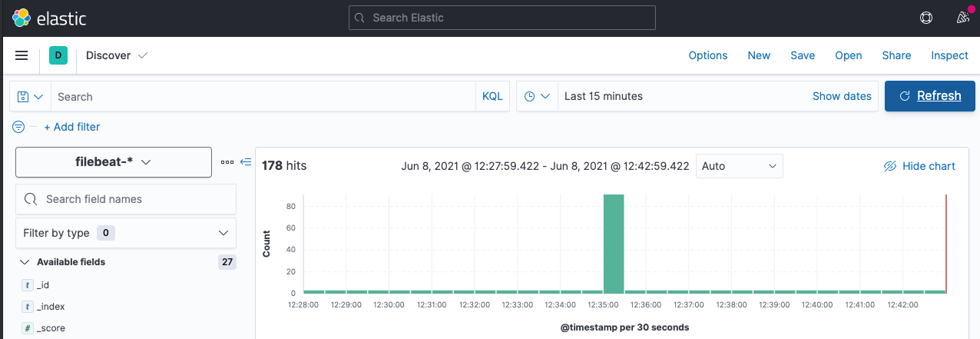Click Share in the top menu
This screenshot has width=980, height=339.
[896, 55]
